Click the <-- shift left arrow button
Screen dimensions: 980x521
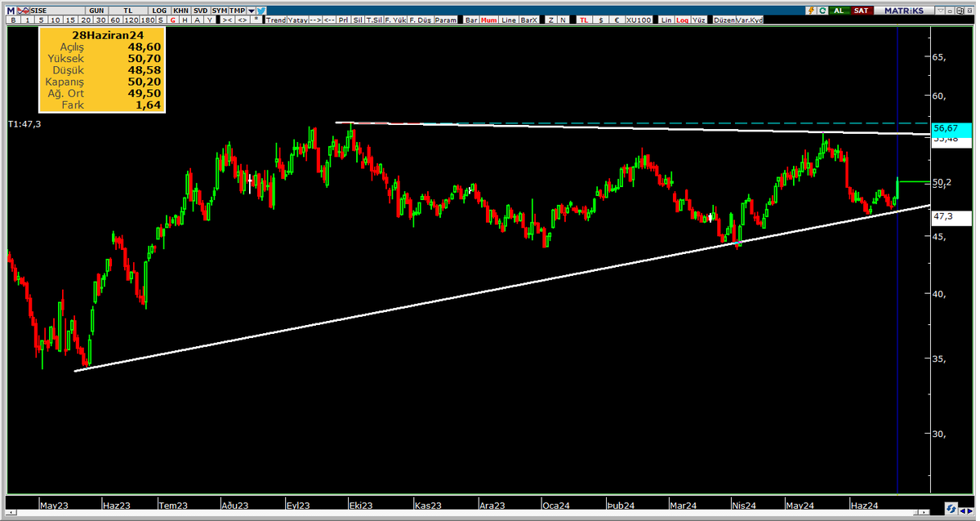point(329,20)
